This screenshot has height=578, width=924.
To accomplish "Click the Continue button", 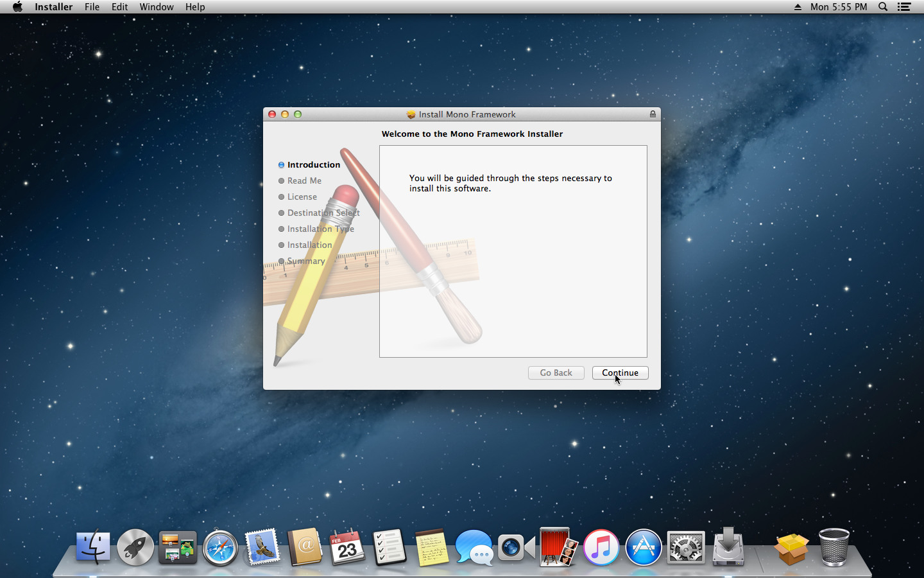I will point(620,373).
